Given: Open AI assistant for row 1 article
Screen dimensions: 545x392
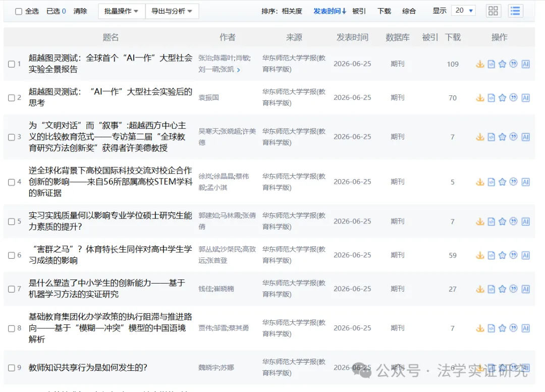Looking at the screenshot, I should click(x=525, y=64).
